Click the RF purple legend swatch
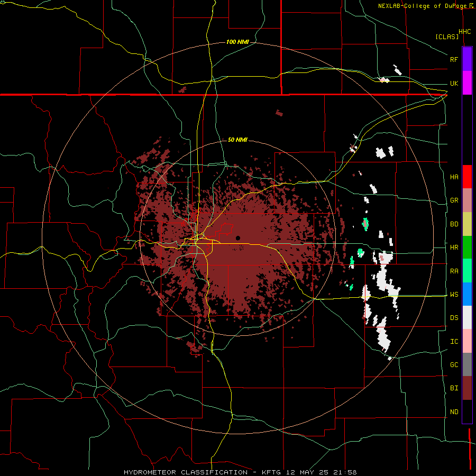This screenshot has width=476, height=476. pos(467,59)
